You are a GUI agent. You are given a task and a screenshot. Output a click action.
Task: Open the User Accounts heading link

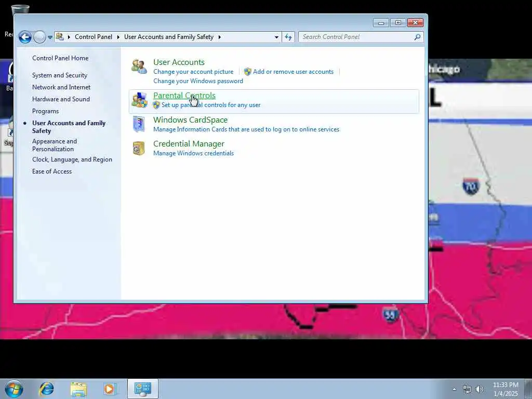pyautogui.click(x=179, y=62)
